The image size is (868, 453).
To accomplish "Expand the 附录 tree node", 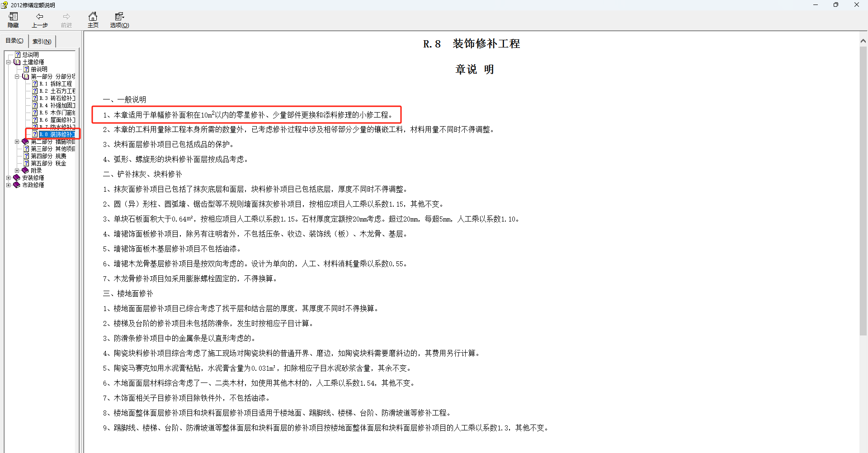I will point(17,170).
